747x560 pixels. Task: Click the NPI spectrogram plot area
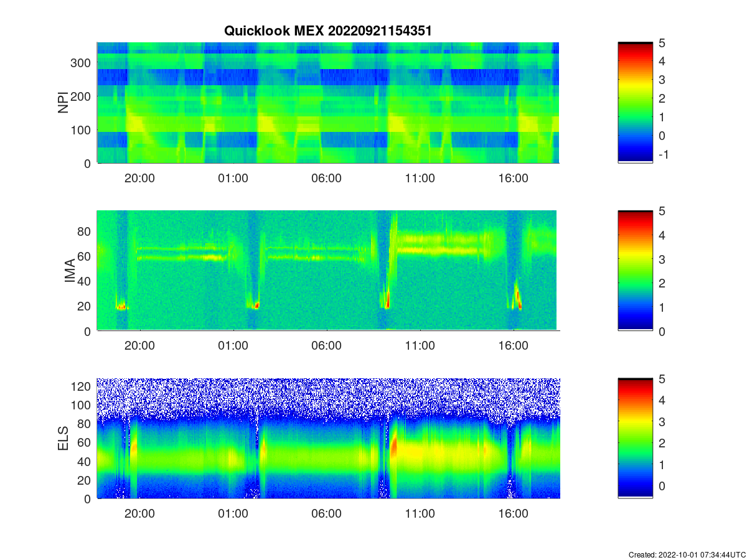328,103
